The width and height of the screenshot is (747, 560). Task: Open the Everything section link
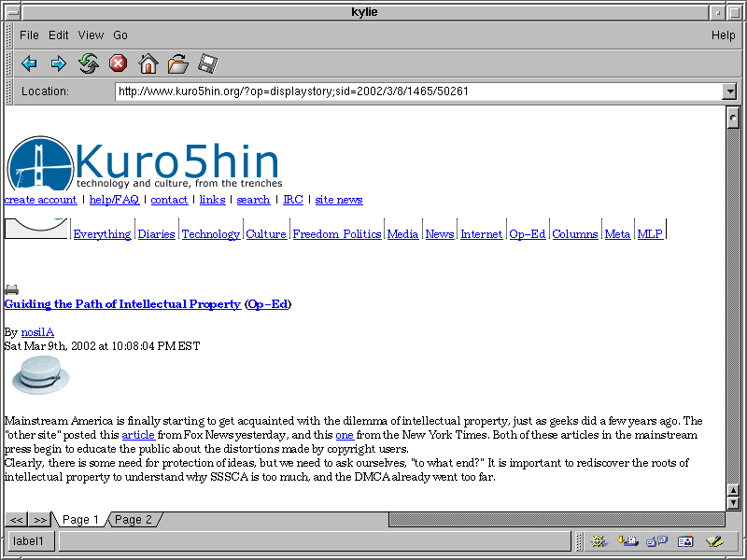coord(102,234)
